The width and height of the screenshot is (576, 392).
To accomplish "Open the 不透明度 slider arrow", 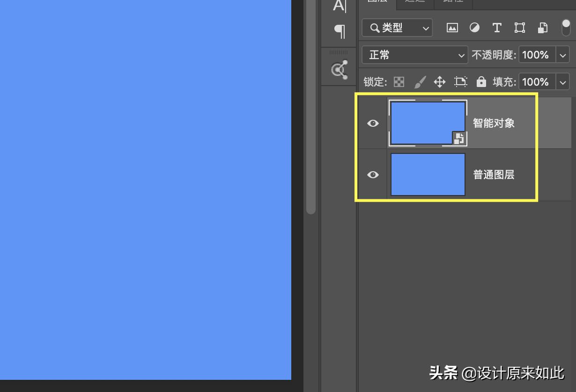I will click(562, 55).
